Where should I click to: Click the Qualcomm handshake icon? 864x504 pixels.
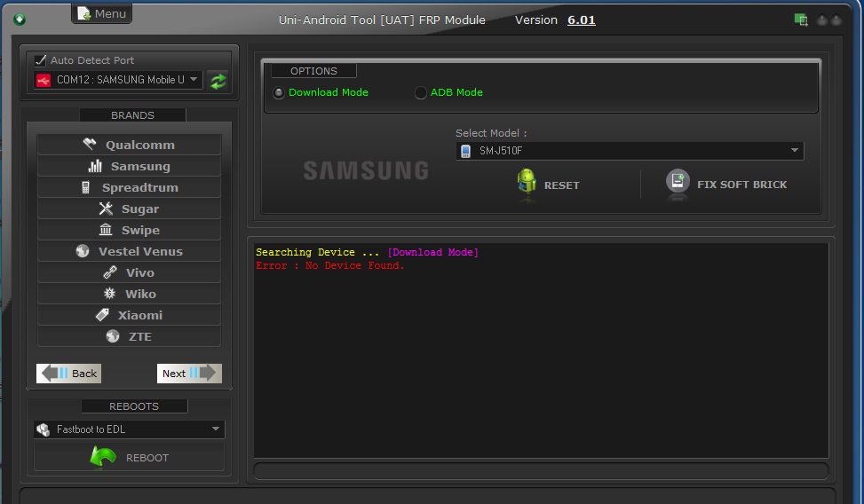click(90, 145)
